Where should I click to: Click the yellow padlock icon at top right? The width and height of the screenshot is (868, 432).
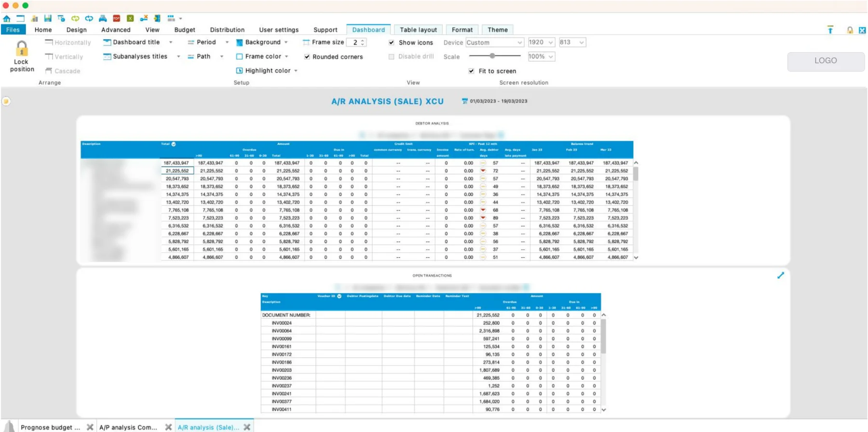(850, 30)
